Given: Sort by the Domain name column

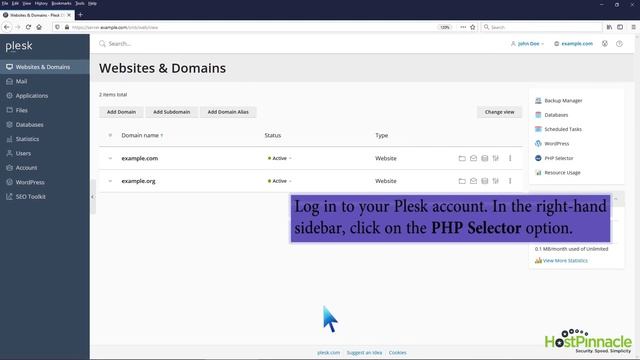Looking at the screenshot, I should click(142, 135).
